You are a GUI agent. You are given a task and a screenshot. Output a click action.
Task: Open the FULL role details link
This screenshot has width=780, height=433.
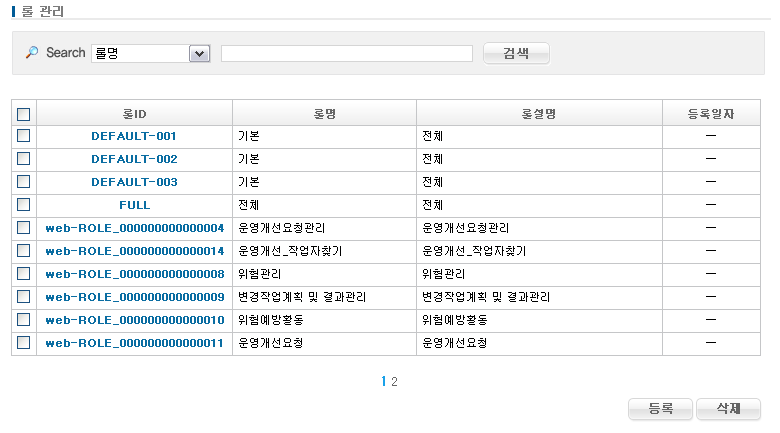[x=134, y=205]
